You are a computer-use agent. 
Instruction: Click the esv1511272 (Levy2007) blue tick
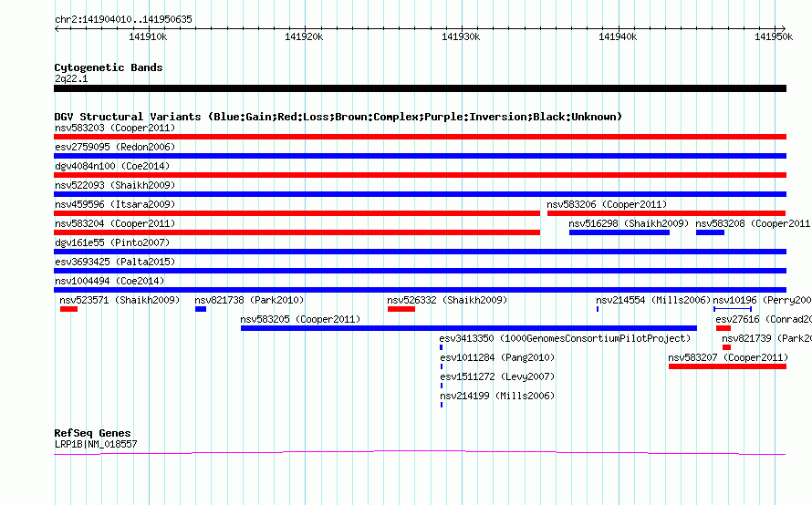point(442,386)
